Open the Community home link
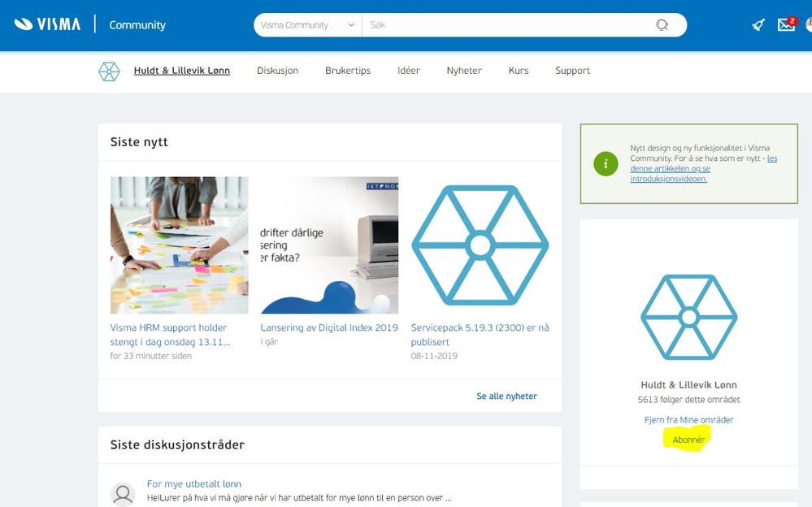 137,25
